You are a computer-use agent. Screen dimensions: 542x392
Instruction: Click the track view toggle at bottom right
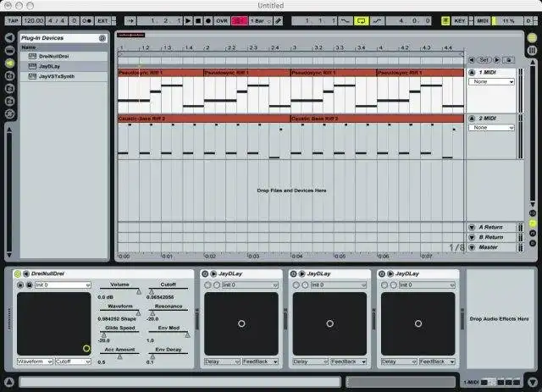click(x=533, y=382)
